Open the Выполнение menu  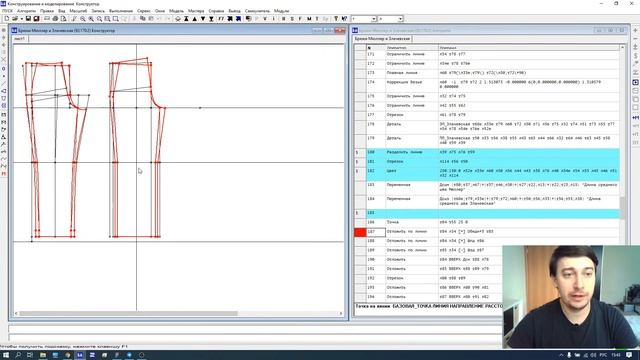121,11
